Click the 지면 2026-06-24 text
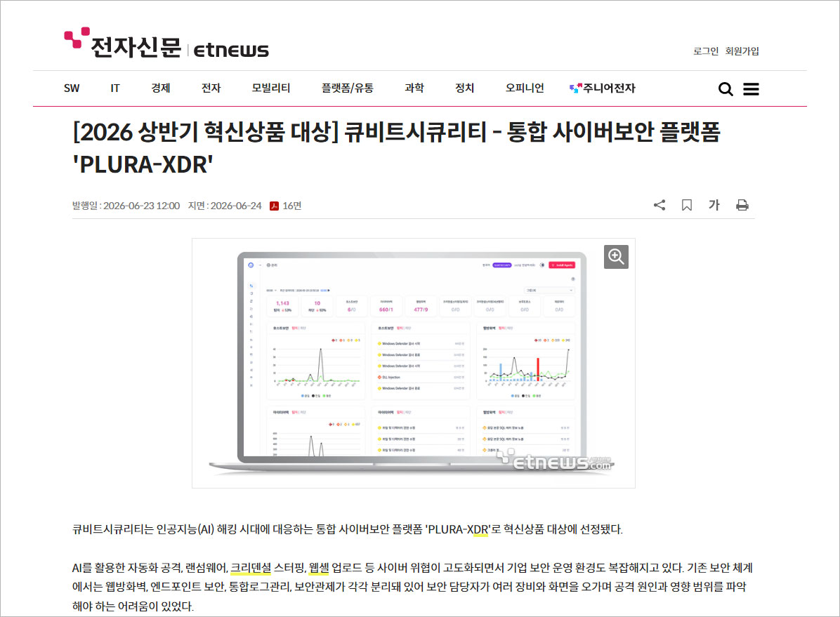 click(225, 206)
